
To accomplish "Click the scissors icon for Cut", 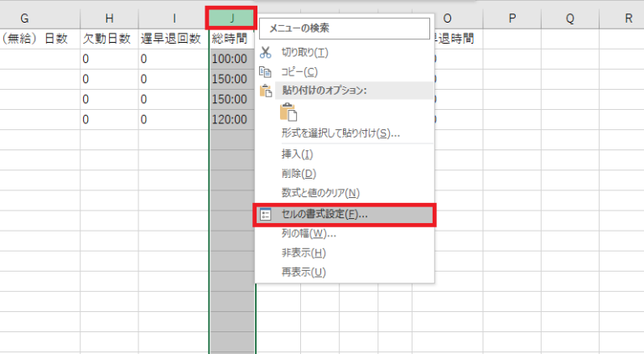I will [x=266, y=52].
